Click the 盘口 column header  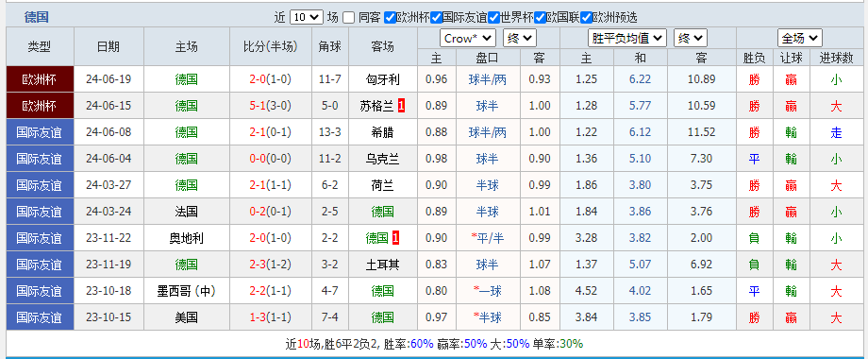pyautogui.click(x=487, y=59)
